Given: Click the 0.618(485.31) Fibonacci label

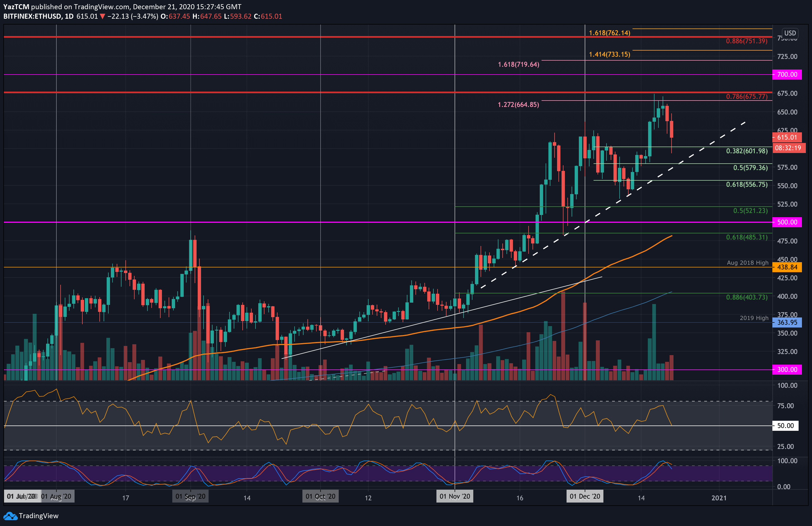Looking at the screenshot, I should pyautogui.click(x=746, y=237).
